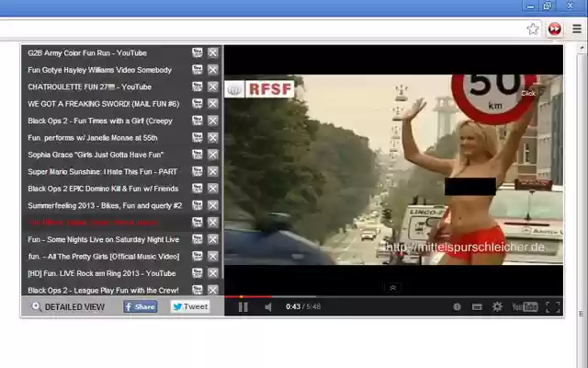Open YouTube icon for Fun. performs w/ Janelle Monae
The image size is (588, 368).
pyautogui.click(x=198, y=137)
